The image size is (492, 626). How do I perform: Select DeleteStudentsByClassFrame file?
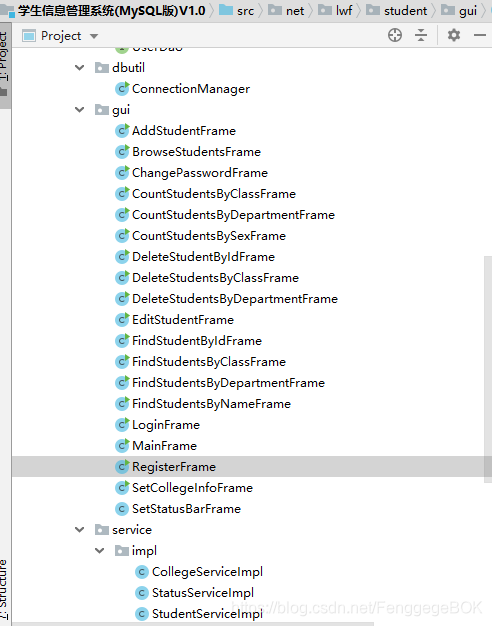(215, 277)
